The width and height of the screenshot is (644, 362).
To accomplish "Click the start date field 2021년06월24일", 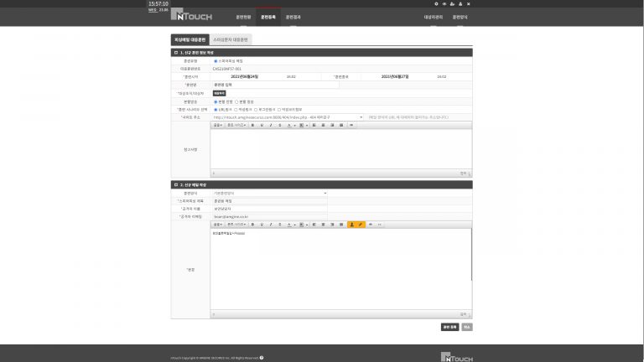I will pyautogui.click(x=244, y=77).
